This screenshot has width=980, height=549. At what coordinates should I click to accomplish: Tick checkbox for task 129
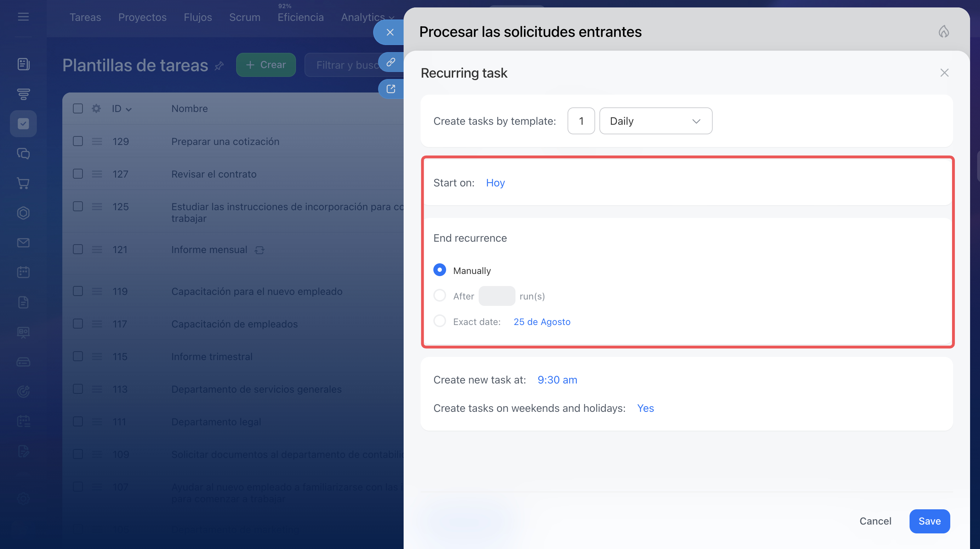pyautogui.click(x=78, y=141)
